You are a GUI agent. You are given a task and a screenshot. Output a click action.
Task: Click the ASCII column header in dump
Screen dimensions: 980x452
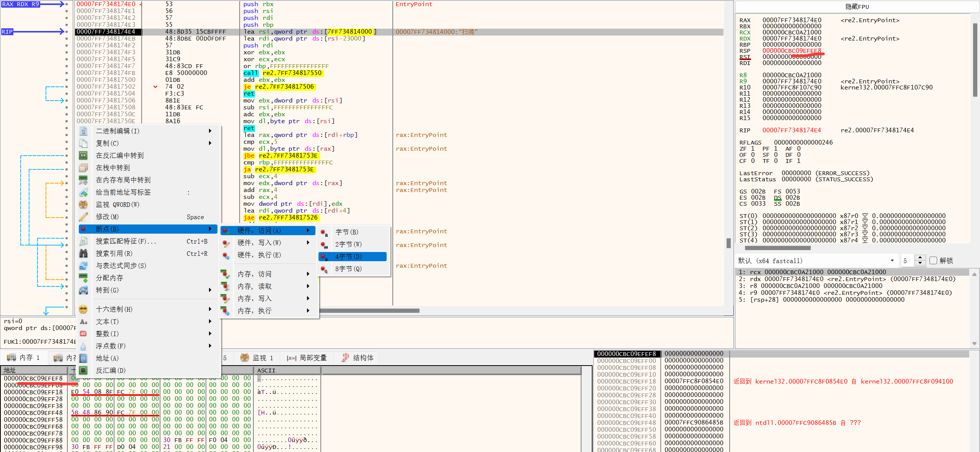click(x=287, y=370)
